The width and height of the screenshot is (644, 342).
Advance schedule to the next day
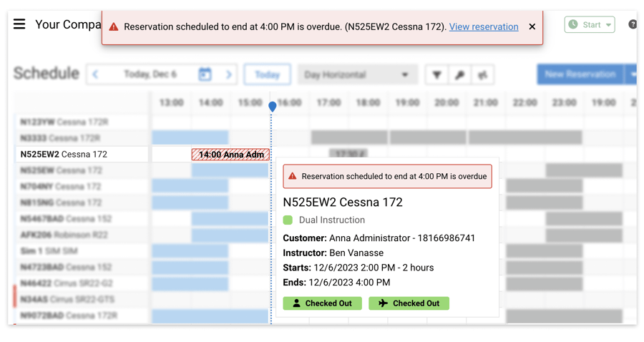pos(229,74)
